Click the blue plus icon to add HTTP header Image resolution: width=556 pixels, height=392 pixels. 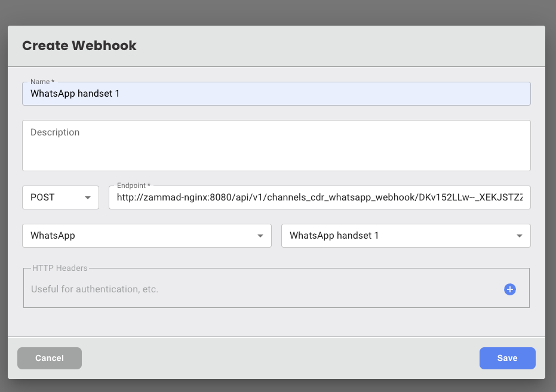pyautogui.click(x=509, y=289)
